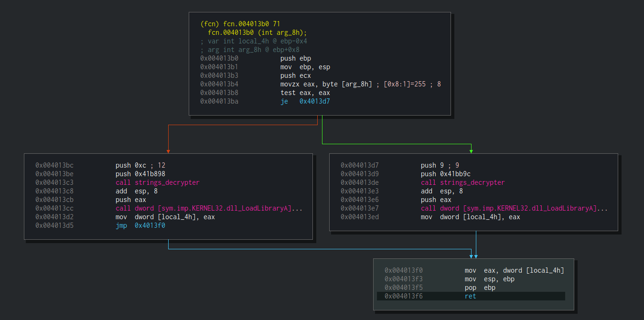Click the push 9 instruction line

click(x=440, y=165)
